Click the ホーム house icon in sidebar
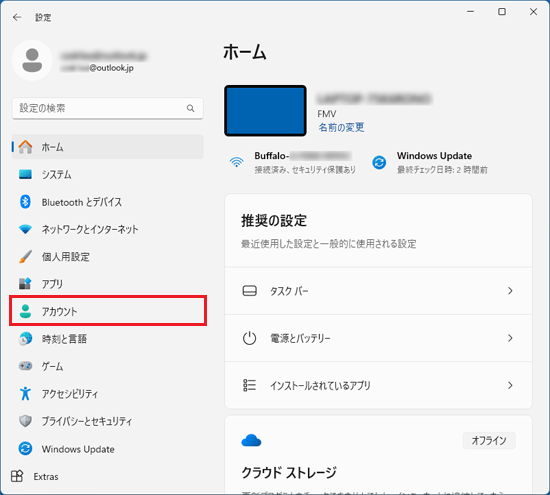Screen dimensions: 550x495 coord(26,147)
